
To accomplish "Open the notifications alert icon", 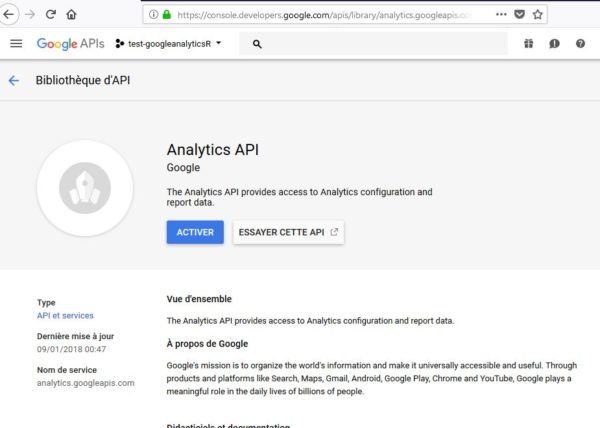I will (x=554, y=44).
